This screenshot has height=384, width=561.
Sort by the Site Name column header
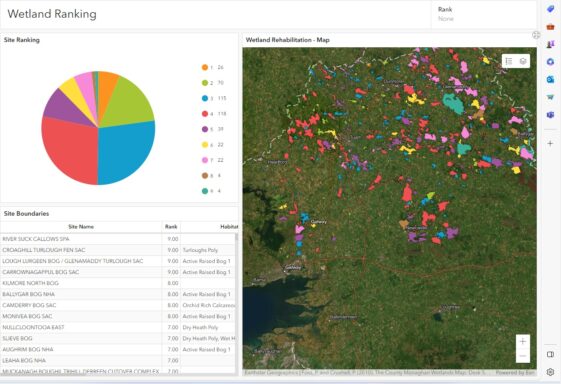click(81, 227)
